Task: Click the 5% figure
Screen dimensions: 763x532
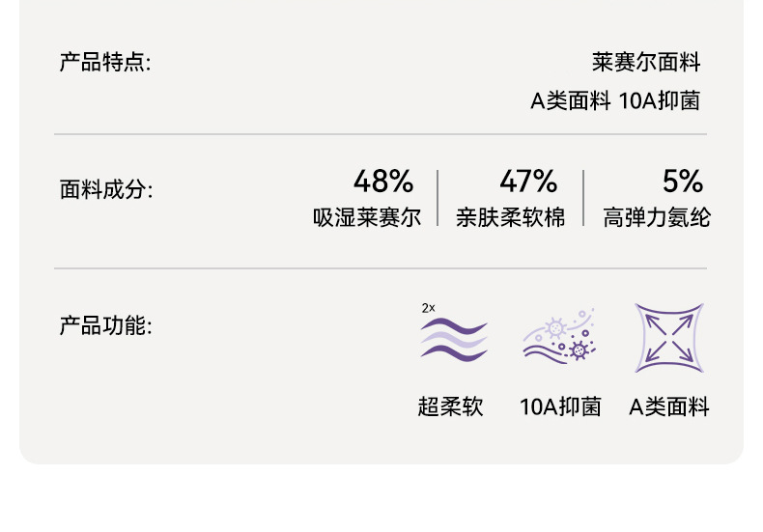Action: coord(682,181)
